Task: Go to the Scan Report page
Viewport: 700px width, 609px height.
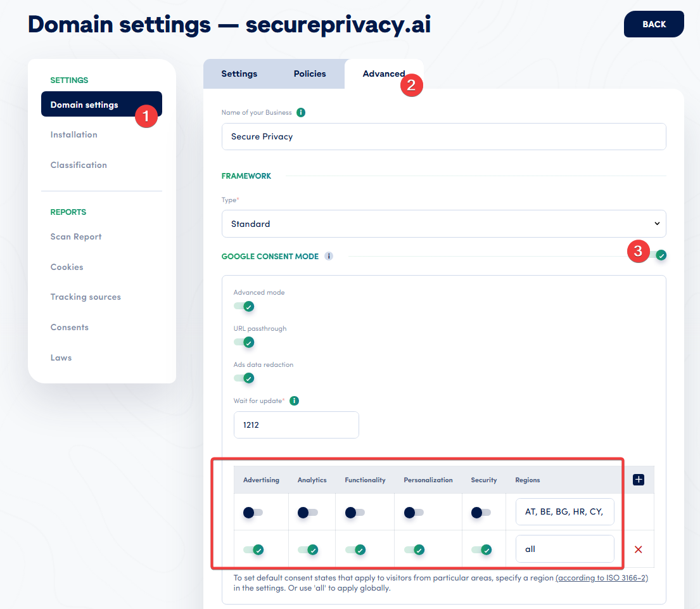Action: click(75, 236)
